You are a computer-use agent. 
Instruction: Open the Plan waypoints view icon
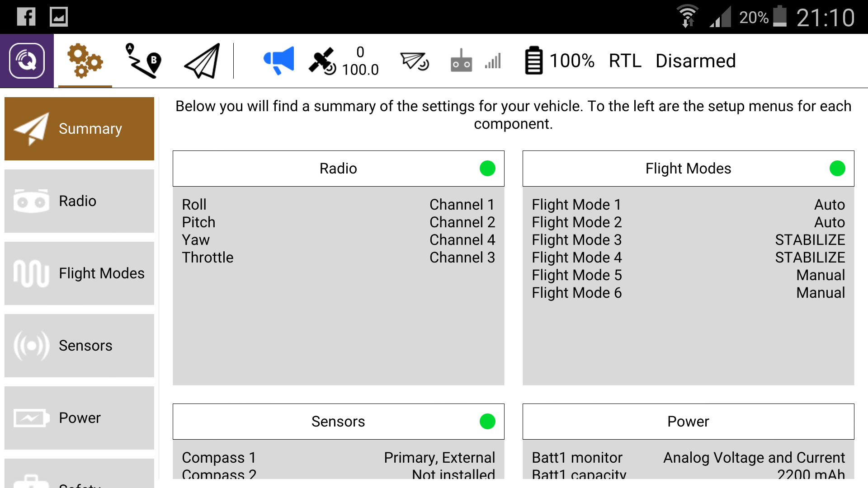[x=143, y=61]
